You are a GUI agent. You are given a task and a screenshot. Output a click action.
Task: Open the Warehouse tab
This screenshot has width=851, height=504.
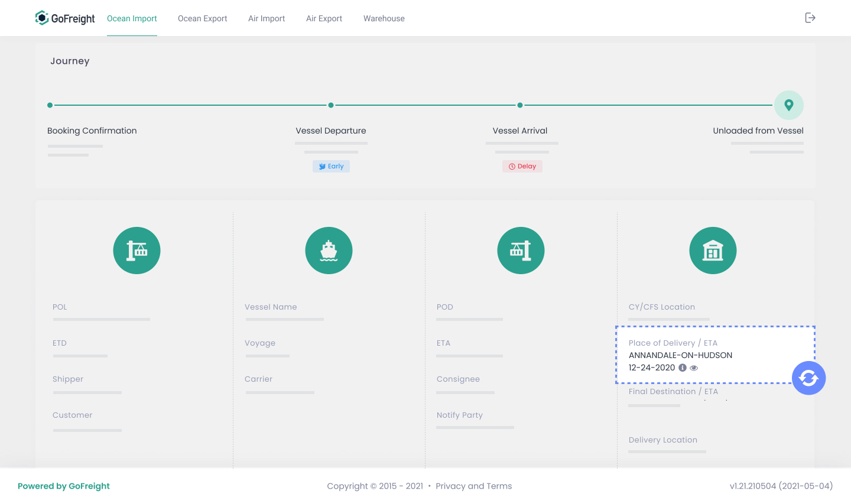tap(384, 18)
